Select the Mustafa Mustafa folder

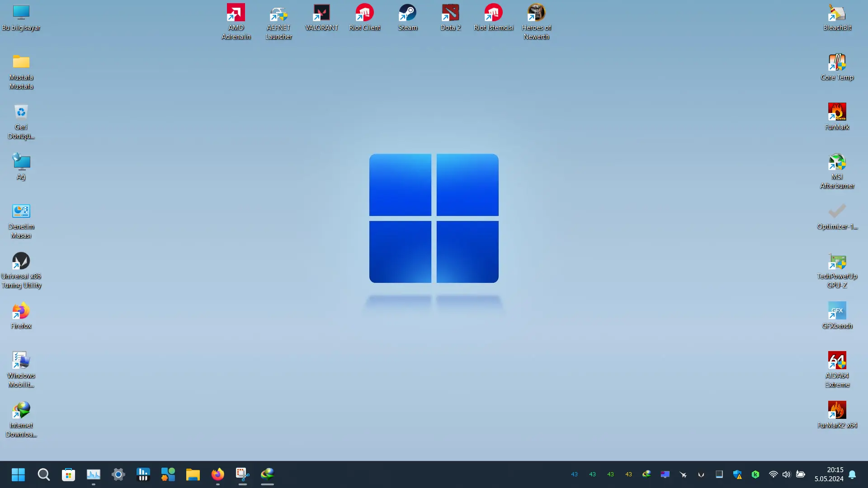tap(21, 71)
